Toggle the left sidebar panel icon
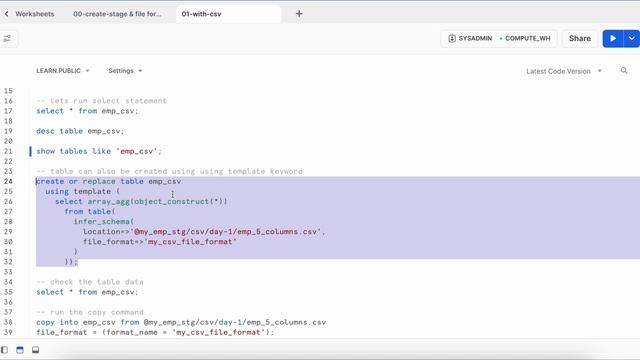 (4, 350)
